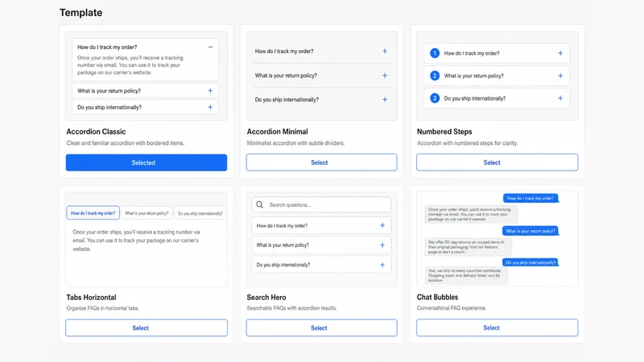Click the track my order chat bubble
644x362 pixels.
(x=530, y=198)
